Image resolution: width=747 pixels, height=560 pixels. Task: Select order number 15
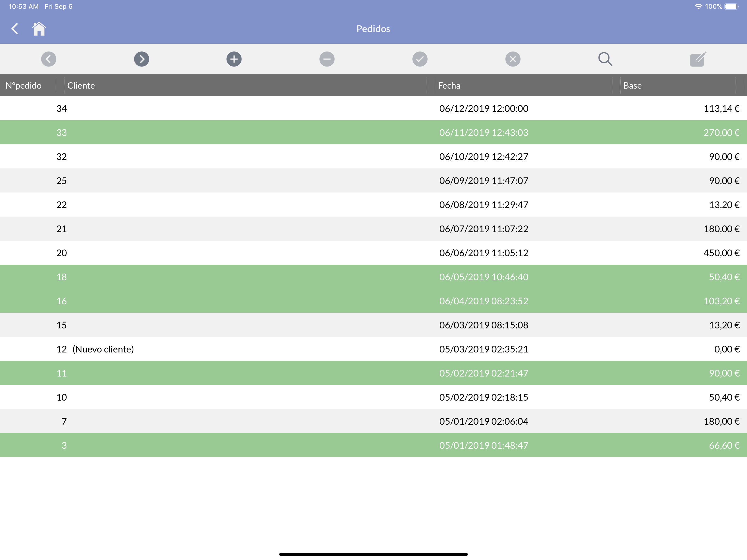(373, 325)
